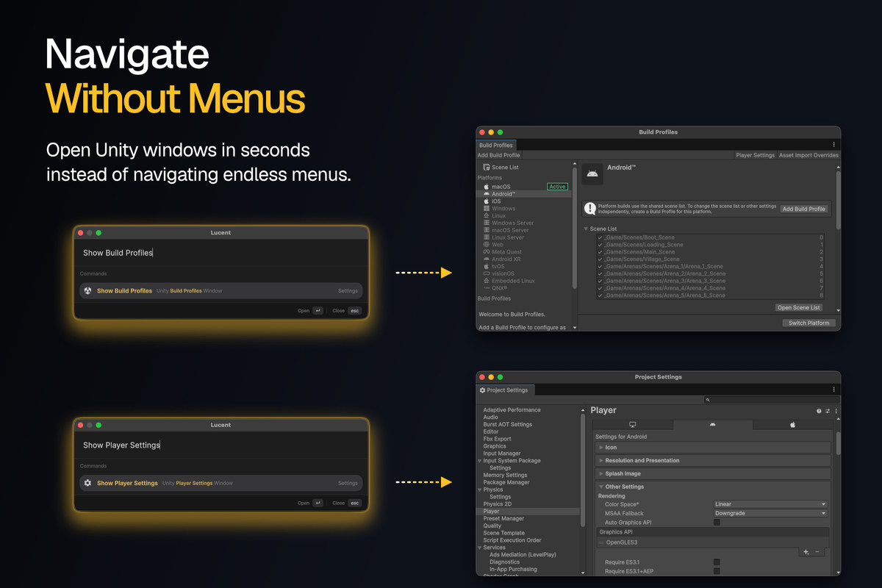This screenshot has height=588, width=882.
Task: Select Package Manager in Project Settings sidebar
Action: pos(506,482)
